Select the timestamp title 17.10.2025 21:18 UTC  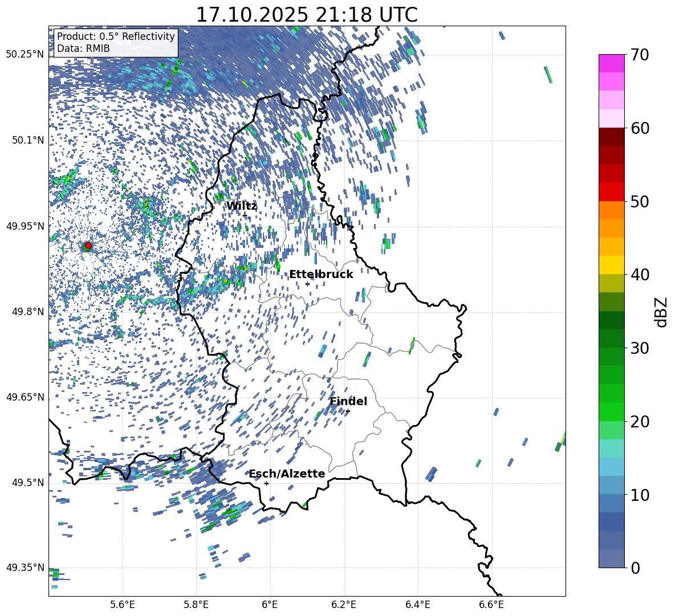pos(307,15)
